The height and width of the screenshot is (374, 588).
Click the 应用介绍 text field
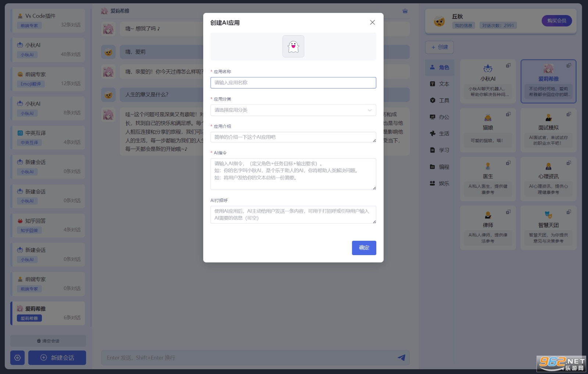pyautogui.click(x=293, y=137)
